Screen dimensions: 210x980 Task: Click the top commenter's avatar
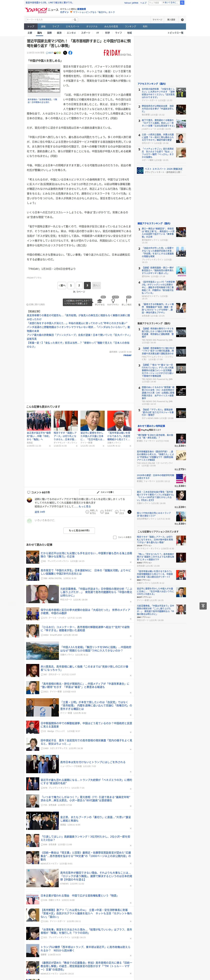tap(29, 500)
